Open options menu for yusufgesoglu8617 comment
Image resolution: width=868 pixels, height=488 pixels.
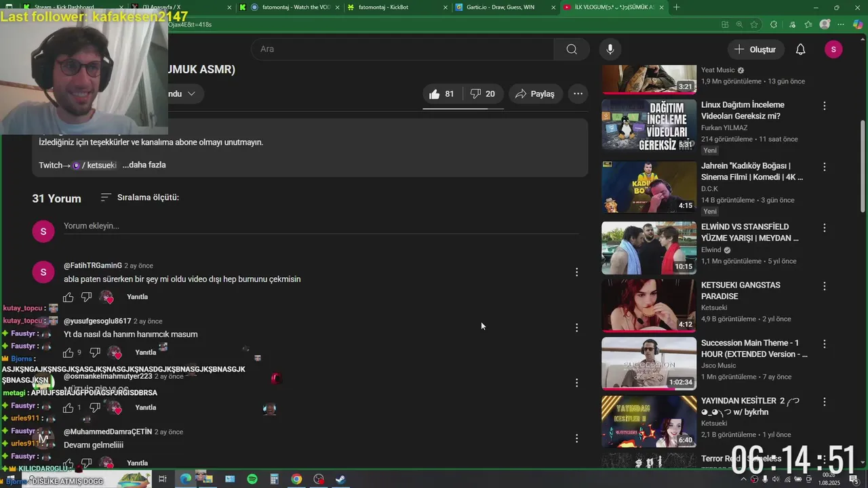[576, 327]
